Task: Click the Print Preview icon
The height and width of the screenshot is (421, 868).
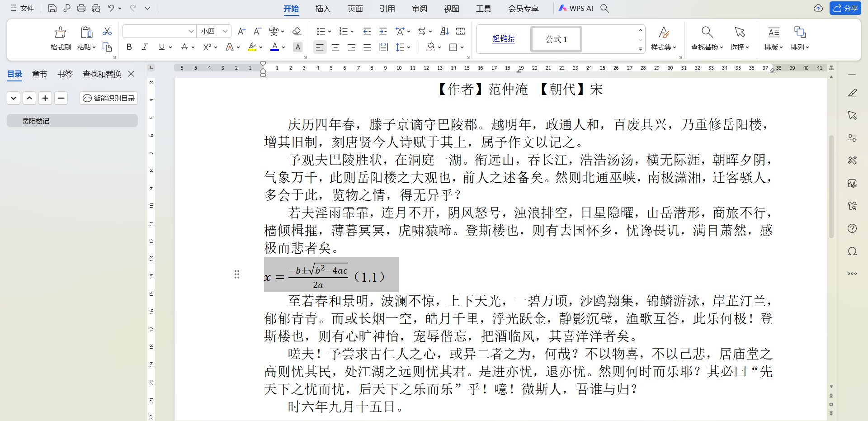Action: 96,8
